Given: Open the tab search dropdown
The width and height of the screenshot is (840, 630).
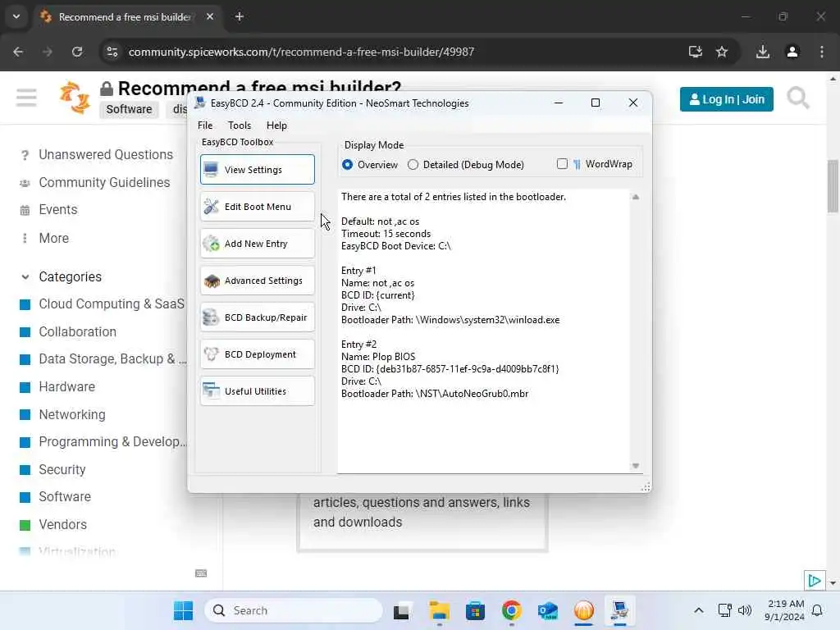Looking at the screenshot, I should [x=16, y=16].
